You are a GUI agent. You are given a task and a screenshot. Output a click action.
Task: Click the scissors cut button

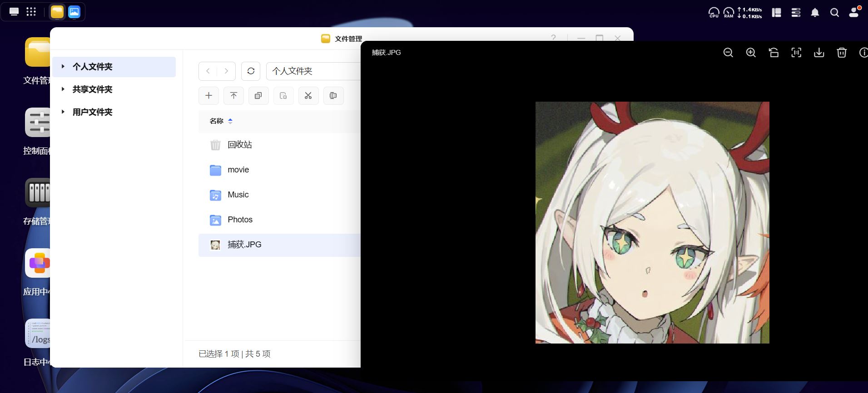[308, 95]
